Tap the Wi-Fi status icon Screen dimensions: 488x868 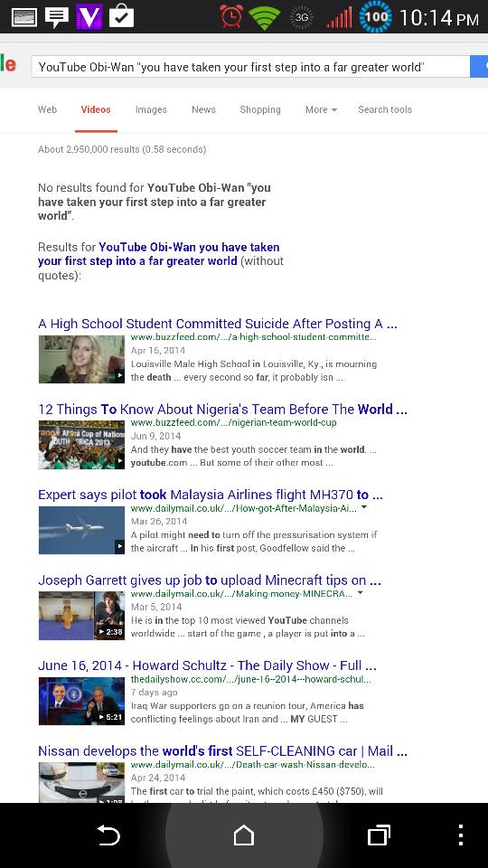265,16
